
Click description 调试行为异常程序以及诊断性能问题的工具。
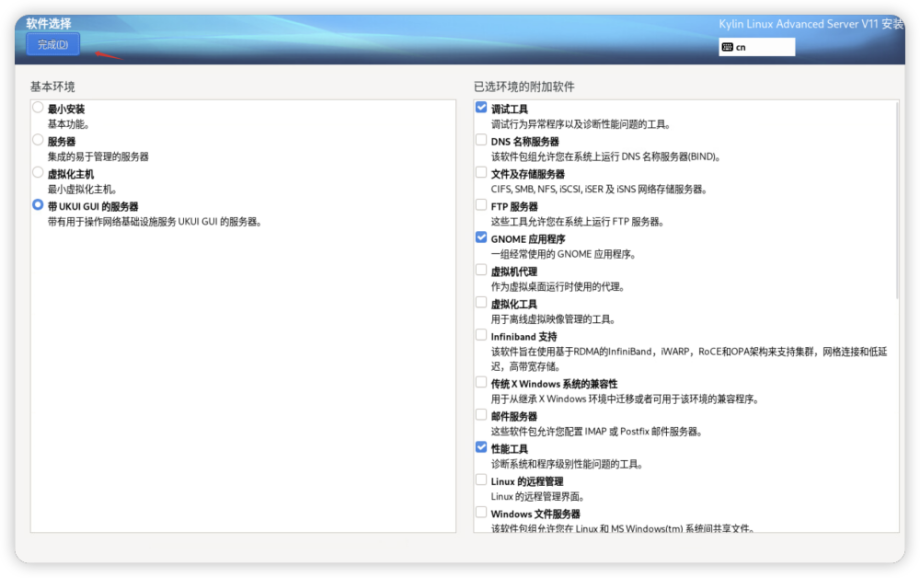tap(581, 124)
